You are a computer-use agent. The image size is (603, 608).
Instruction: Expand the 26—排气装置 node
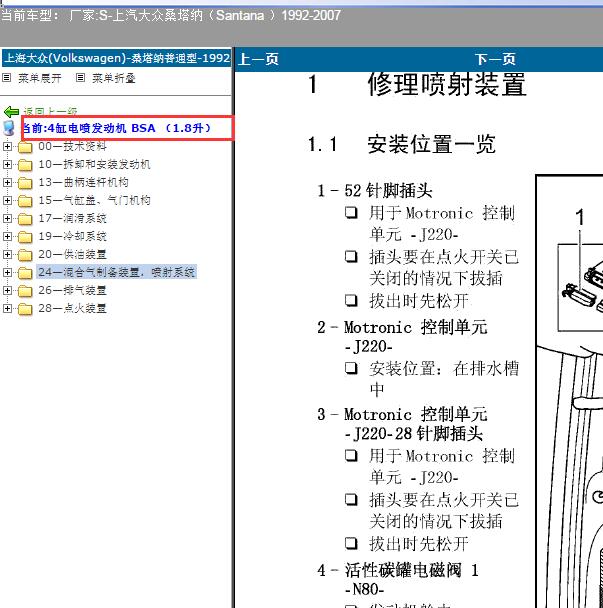(x=7, y=290)
